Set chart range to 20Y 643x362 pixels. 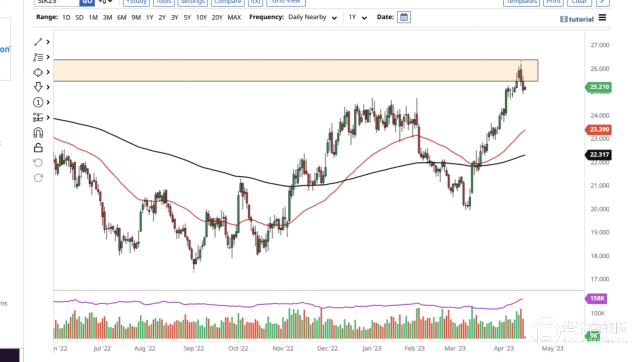pos(217,17)
